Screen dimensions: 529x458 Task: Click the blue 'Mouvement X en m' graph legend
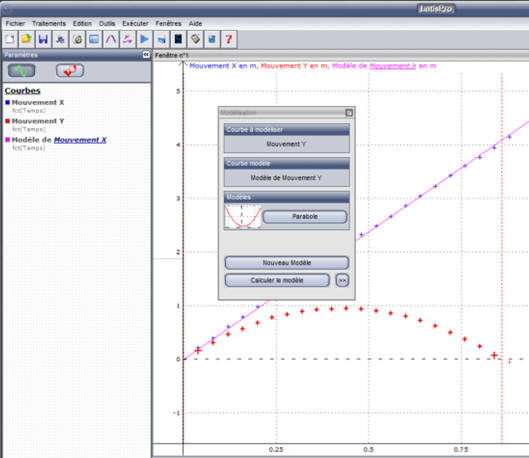[223, 66]
